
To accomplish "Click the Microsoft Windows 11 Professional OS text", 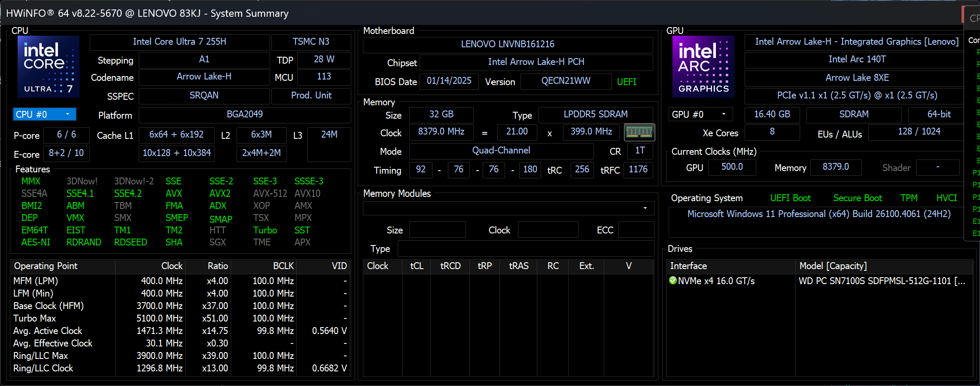I will [x=819, y=214].
